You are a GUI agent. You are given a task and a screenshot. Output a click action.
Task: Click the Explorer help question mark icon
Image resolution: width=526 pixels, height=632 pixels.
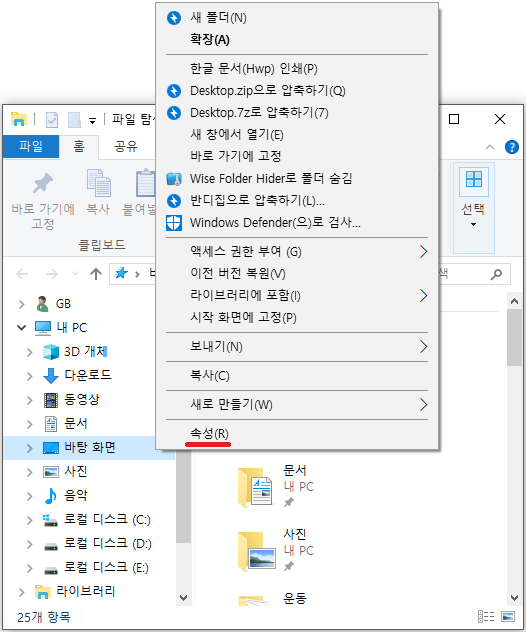[x=512, y=147]
